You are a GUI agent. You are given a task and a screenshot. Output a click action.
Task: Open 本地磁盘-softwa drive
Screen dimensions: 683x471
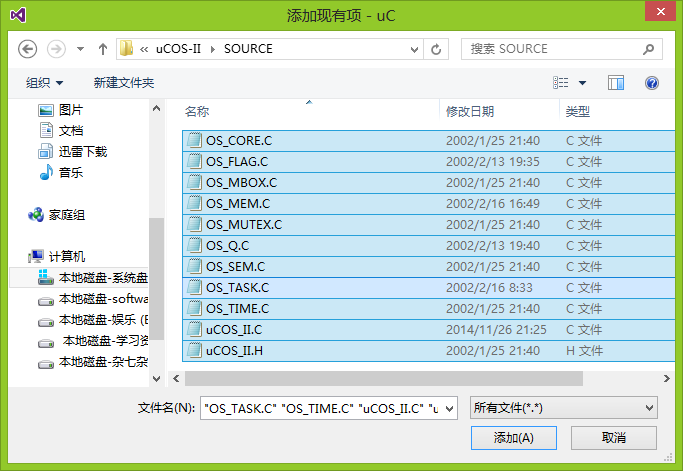[92, 299]
